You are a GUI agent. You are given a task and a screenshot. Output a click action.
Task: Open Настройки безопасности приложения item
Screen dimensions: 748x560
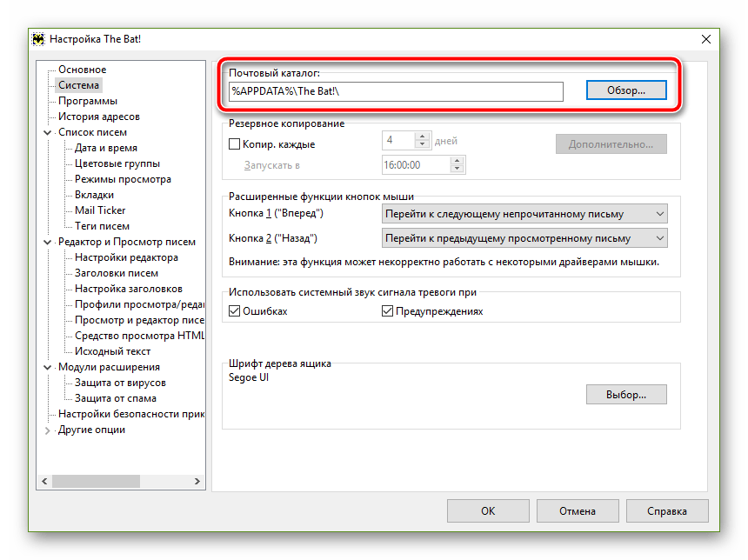point(131,415)
